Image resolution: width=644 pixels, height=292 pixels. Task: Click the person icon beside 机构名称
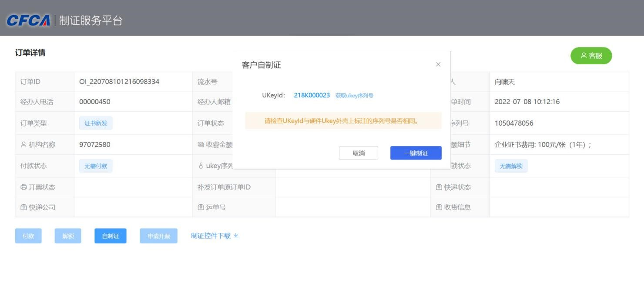[x=23, y=145]
